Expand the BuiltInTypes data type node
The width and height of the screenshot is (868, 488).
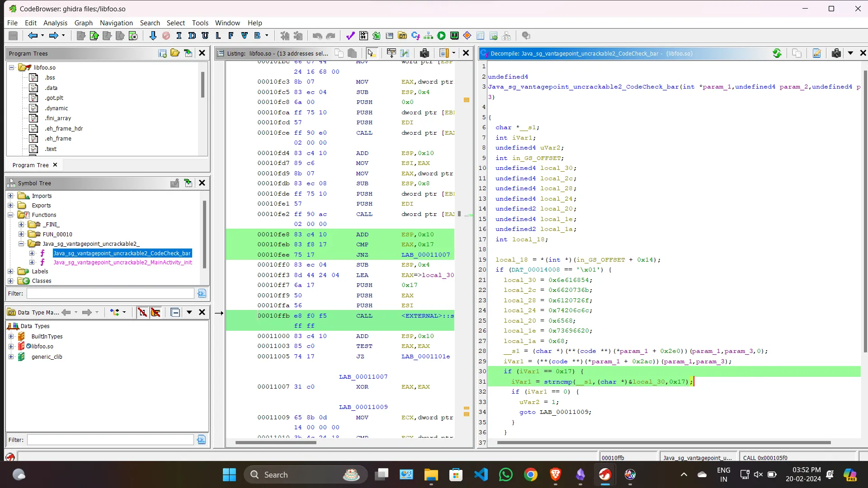[x=11, y=336]
